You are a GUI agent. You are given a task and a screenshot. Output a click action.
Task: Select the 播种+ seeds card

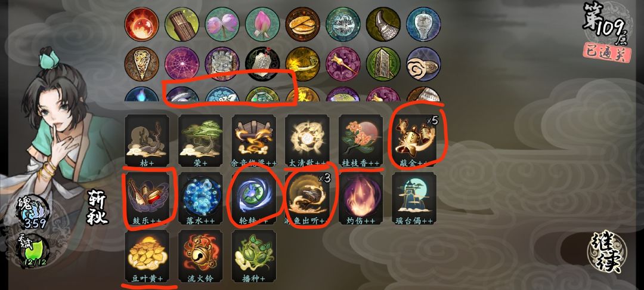coord(254,255)
